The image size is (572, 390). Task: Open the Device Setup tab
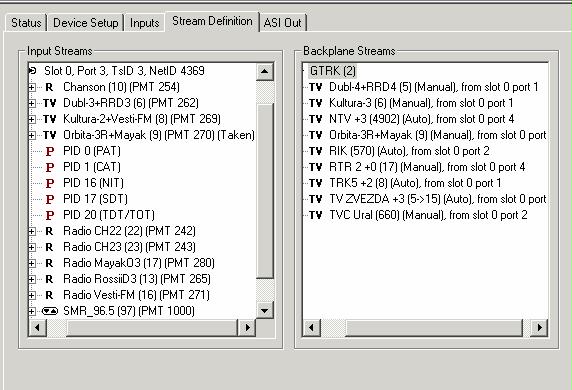point(85,23)
